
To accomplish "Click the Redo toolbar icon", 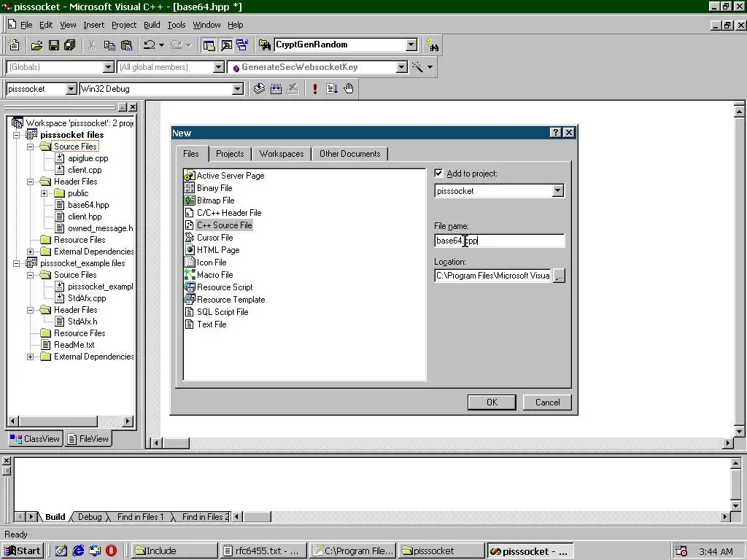I will [176, 45].
